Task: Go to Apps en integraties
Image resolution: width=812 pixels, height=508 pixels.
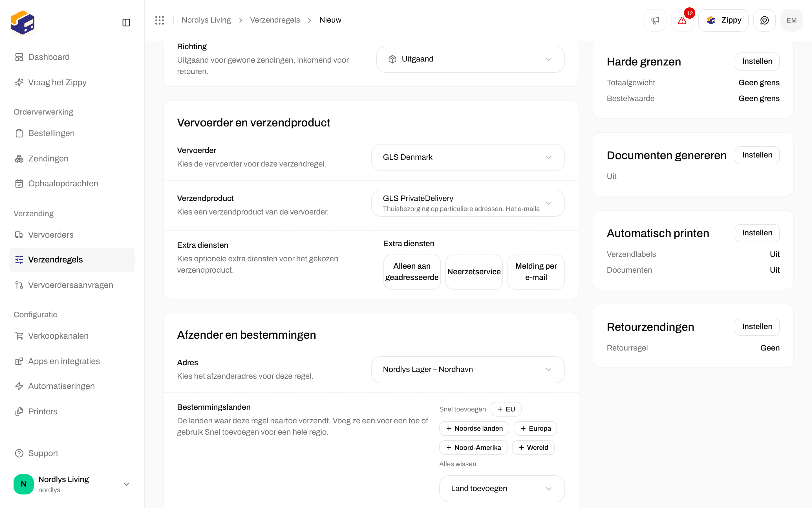Action: click(x=72, y=361)
